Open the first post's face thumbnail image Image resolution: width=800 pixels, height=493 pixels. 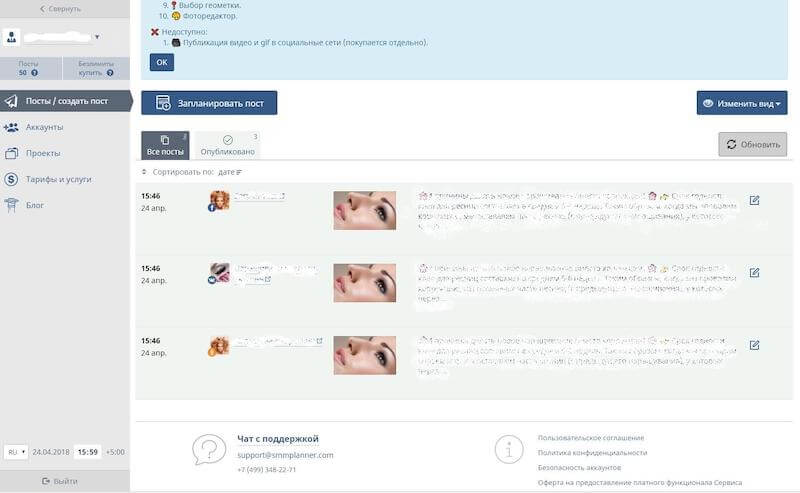point(364,210)
